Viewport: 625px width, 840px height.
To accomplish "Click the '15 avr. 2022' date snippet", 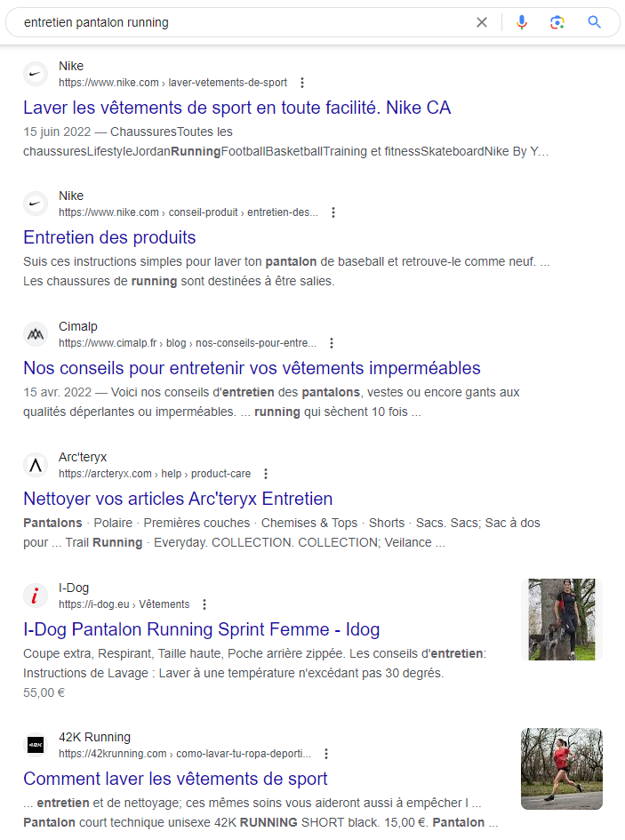I will (x=58, y=392).
